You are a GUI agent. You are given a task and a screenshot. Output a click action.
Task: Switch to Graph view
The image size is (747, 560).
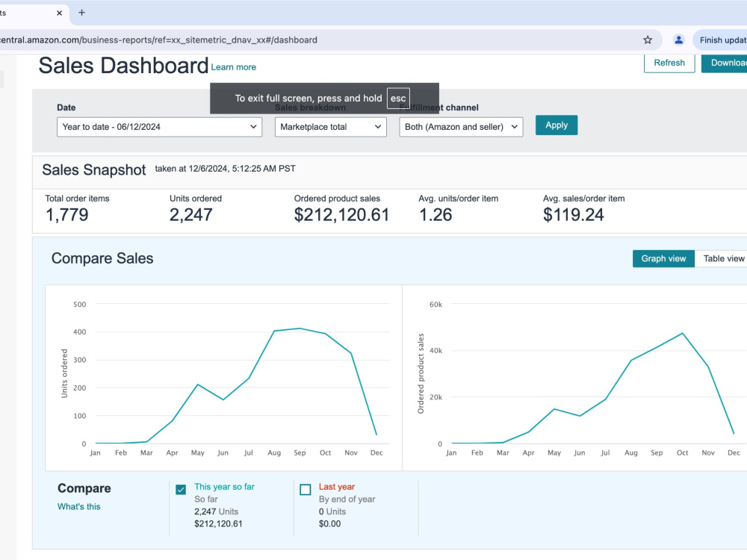(663, 258)
